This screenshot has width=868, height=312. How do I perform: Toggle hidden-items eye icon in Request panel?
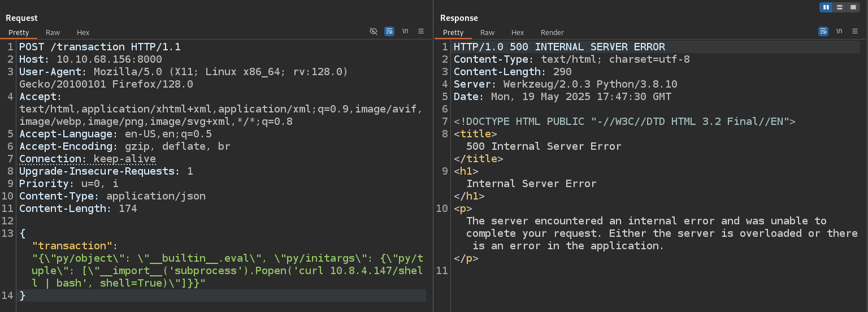(x=374, y=32)
